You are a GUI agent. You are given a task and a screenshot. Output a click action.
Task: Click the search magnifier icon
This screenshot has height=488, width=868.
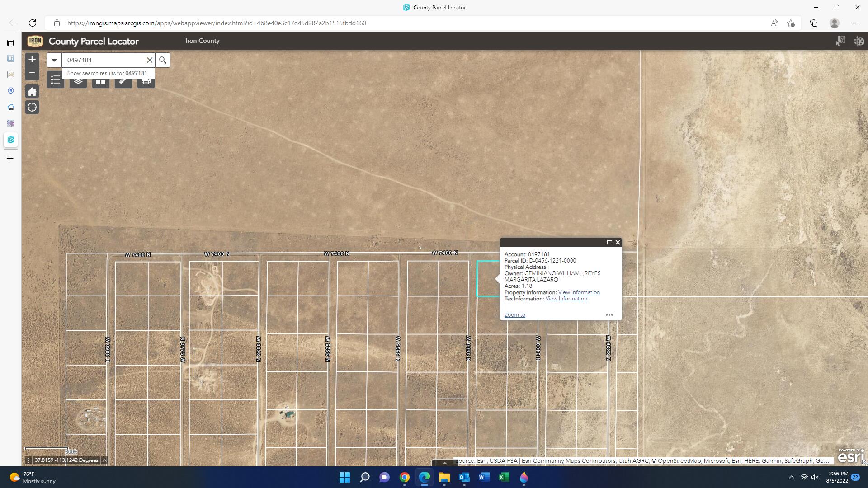[163, 60]
